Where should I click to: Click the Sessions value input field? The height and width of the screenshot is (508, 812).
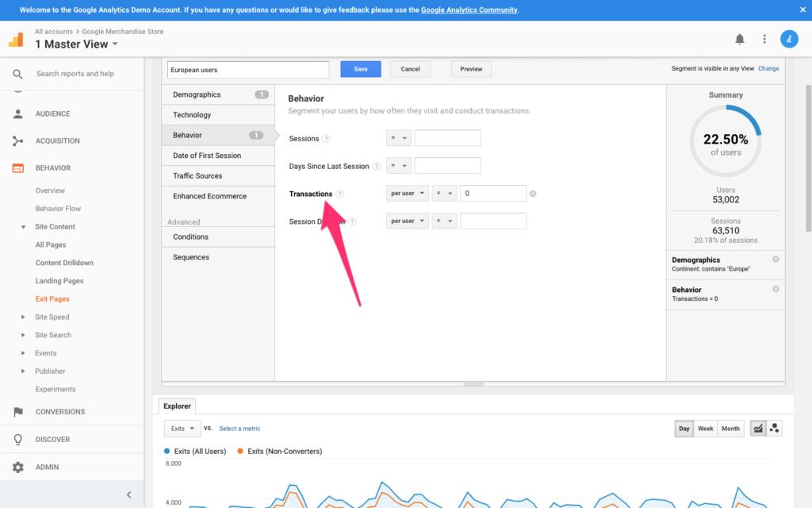tap(447, 138)
